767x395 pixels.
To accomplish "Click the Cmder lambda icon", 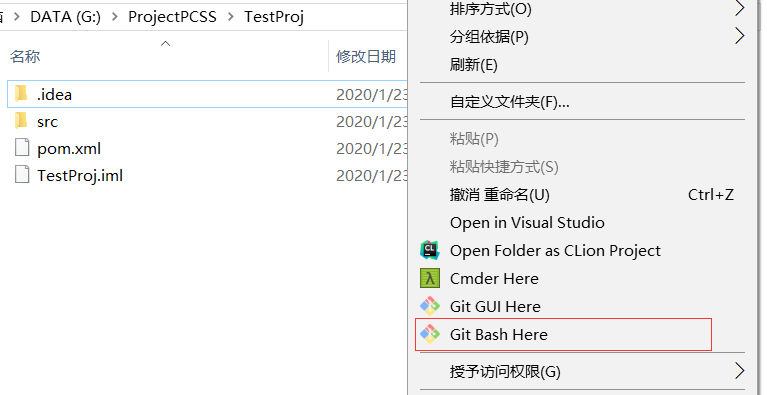I will [x=429, y=278].
